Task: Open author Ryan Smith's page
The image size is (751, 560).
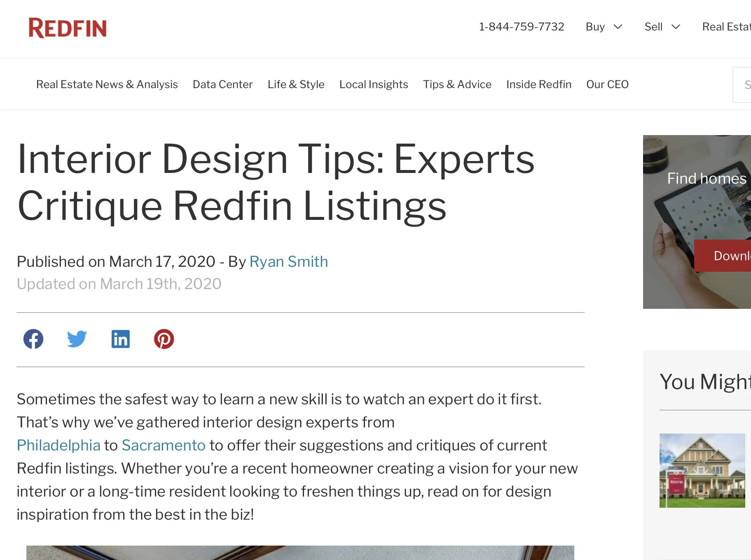Action: (289, 261)
